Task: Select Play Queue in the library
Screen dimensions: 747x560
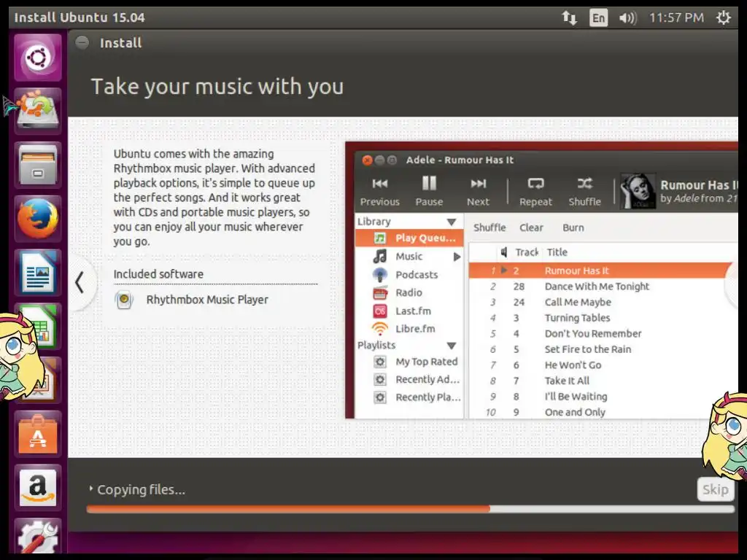Action: [409, 238]
